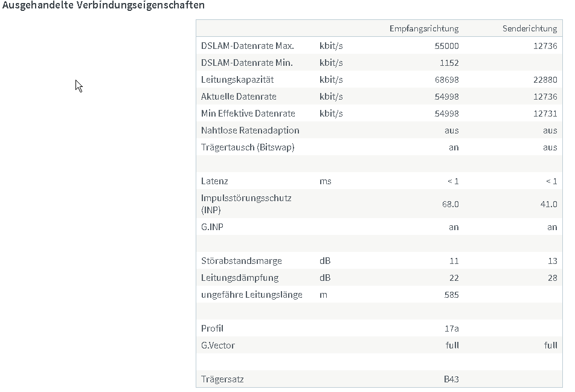This screenshot has height=392, width=575.
Task: Click the Störabstandsmarge label
Action: 242,261
